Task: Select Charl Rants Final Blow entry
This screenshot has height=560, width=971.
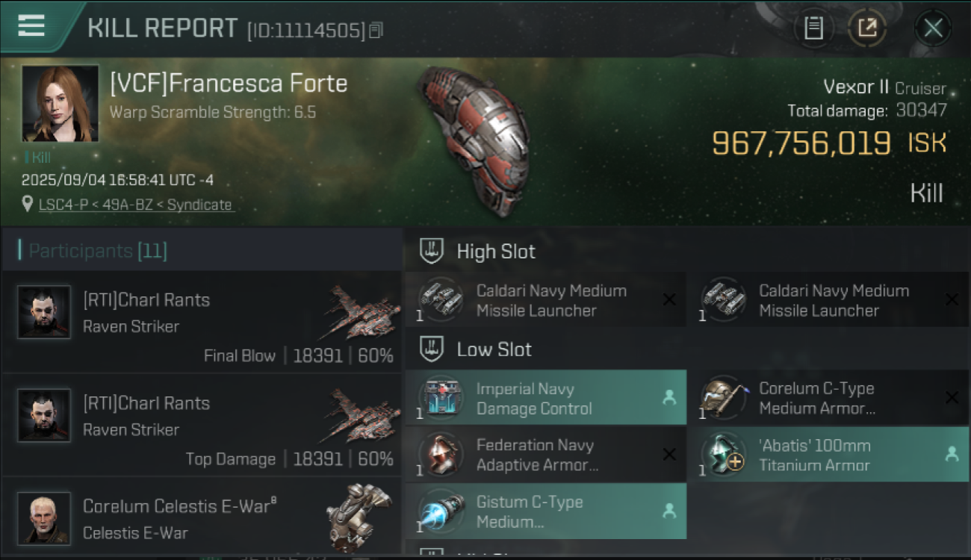Action: pos(202,322)
